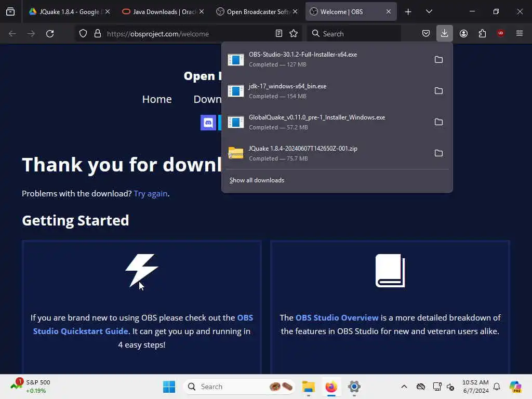Open muted volume tray icon
The height and width of the screenshot is (399, 532).
coord(450,387)
